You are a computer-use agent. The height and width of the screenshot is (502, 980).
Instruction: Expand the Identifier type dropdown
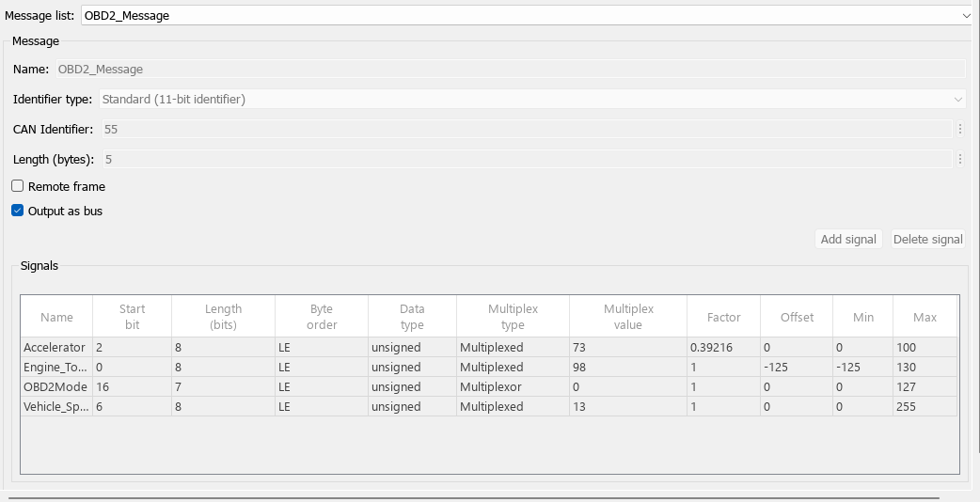(x=531, y=99)
